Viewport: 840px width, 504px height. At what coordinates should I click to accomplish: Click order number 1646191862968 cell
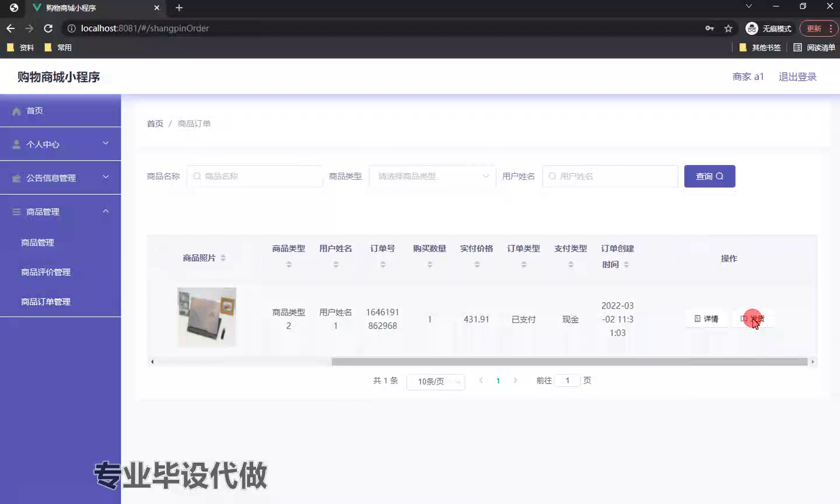[383, 319]
